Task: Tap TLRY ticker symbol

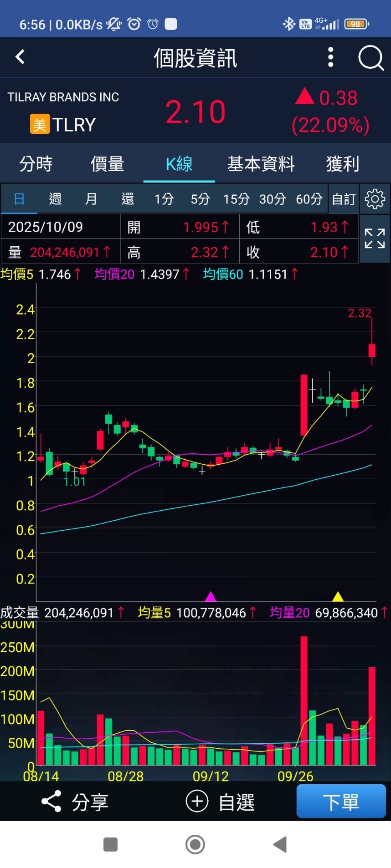Action: click(74, 125)
